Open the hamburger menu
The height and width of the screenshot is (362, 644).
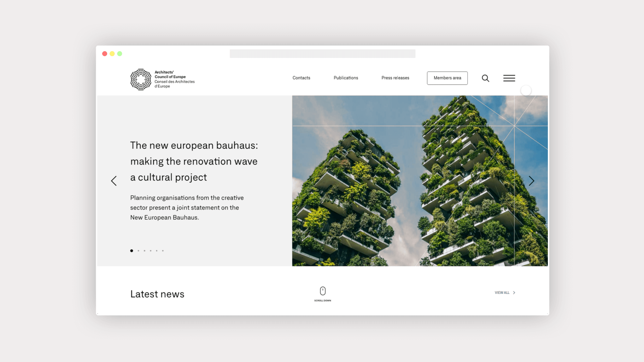pos(509,78)
